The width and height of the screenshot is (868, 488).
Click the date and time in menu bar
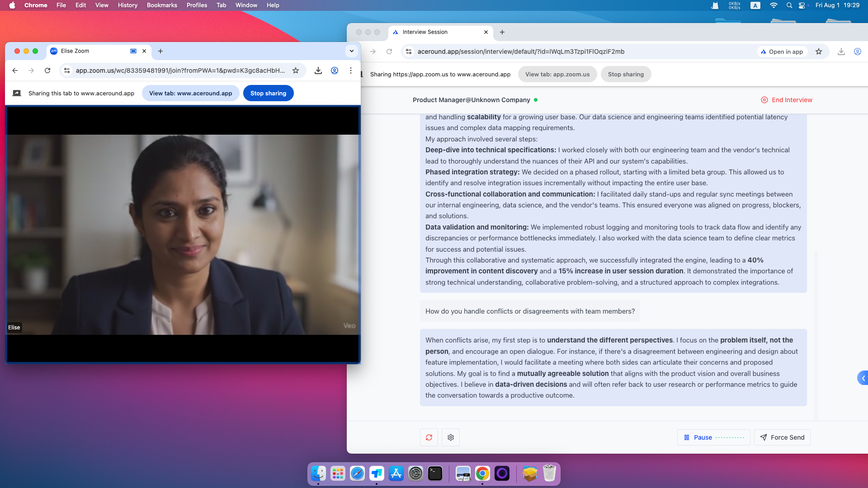(x=837, y=5)
